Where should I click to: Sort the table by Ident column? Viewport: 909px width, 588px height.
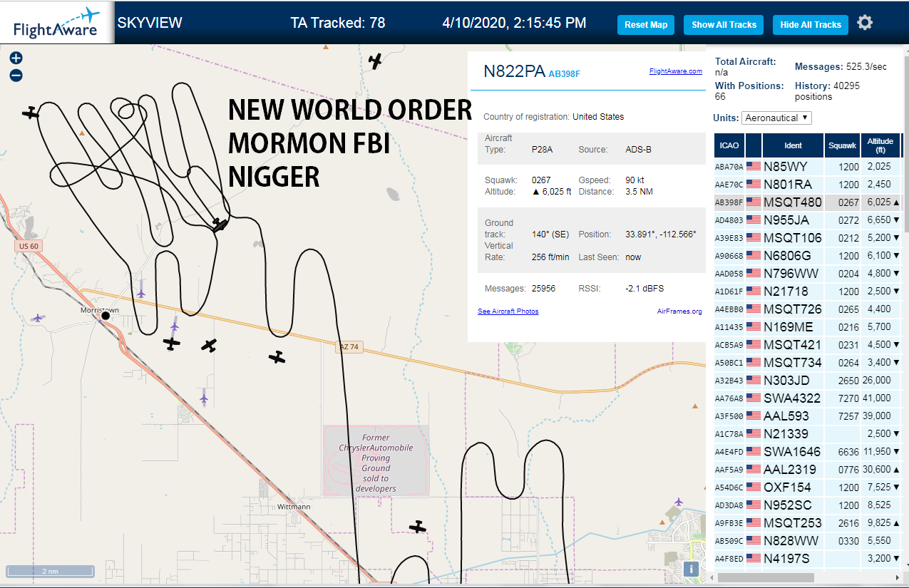pyautogui.click(x=793, y=145)
